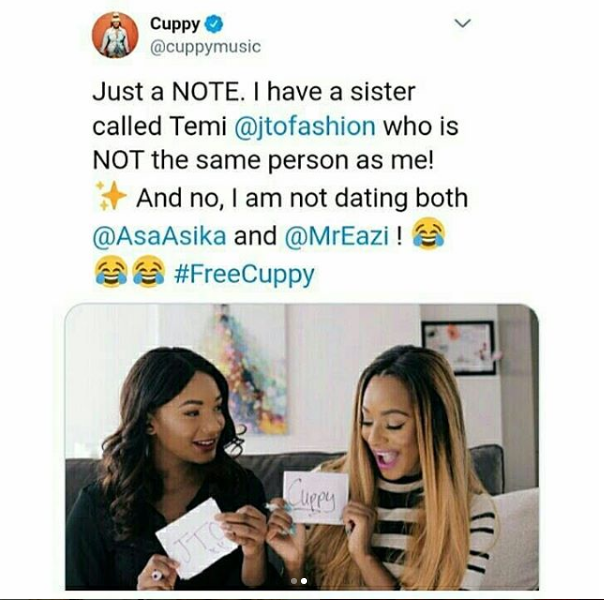The width and height of the screenshot is (604, 600).
Task: Click the framed picture on the wall
Action: coord(458,347)
